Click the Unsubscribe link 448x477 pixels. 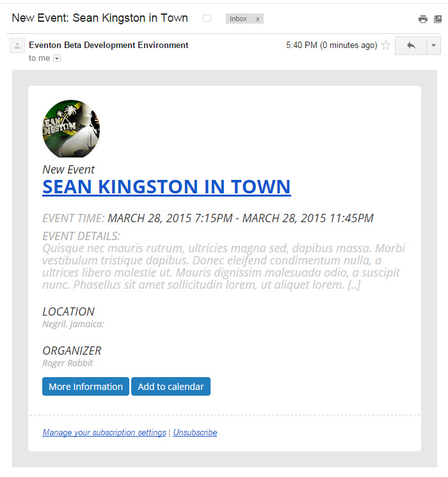point(195,432)
